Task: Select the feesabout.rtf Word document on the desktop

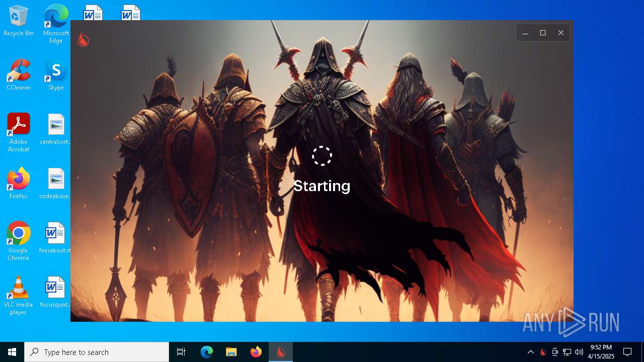Action: pos(55,238)
